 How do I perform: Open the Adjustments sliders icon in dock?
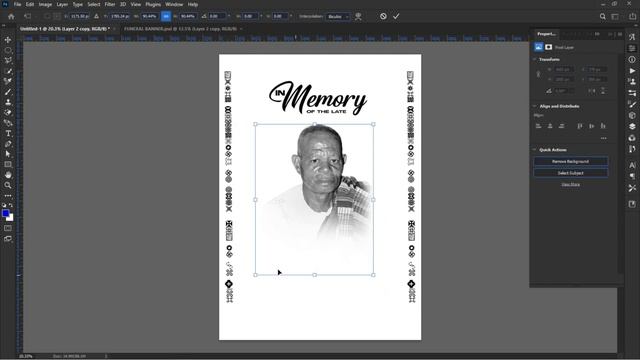pyautogui.click(x=632, y=93)
